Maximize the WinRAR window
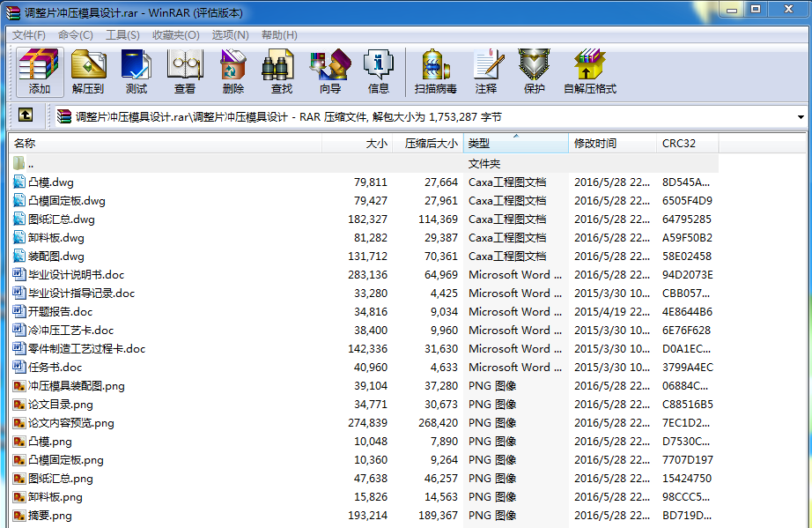 (x=756, y=10)
